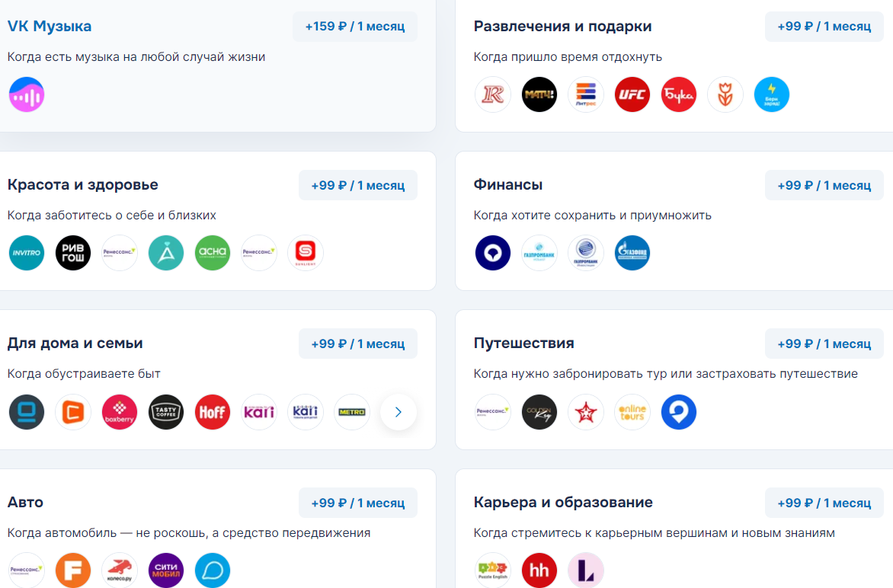
Task: Select the Metro logo icon
Action: [x=352, y=411]
